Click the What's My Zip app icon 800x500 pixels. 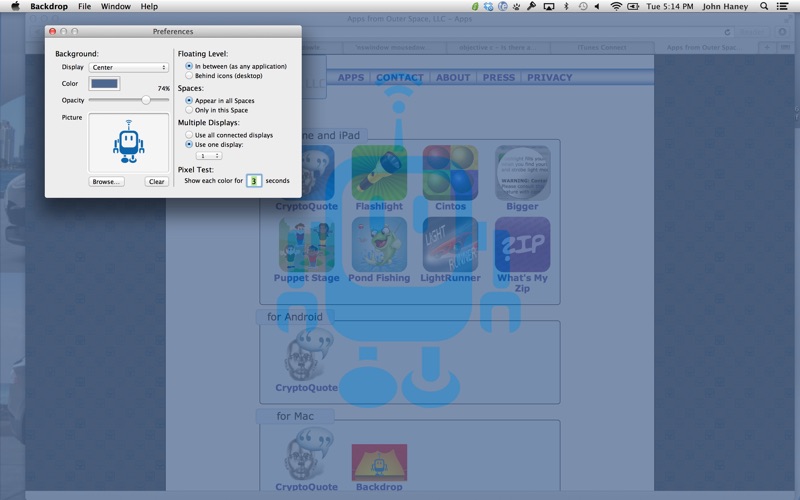pos(522,244)
